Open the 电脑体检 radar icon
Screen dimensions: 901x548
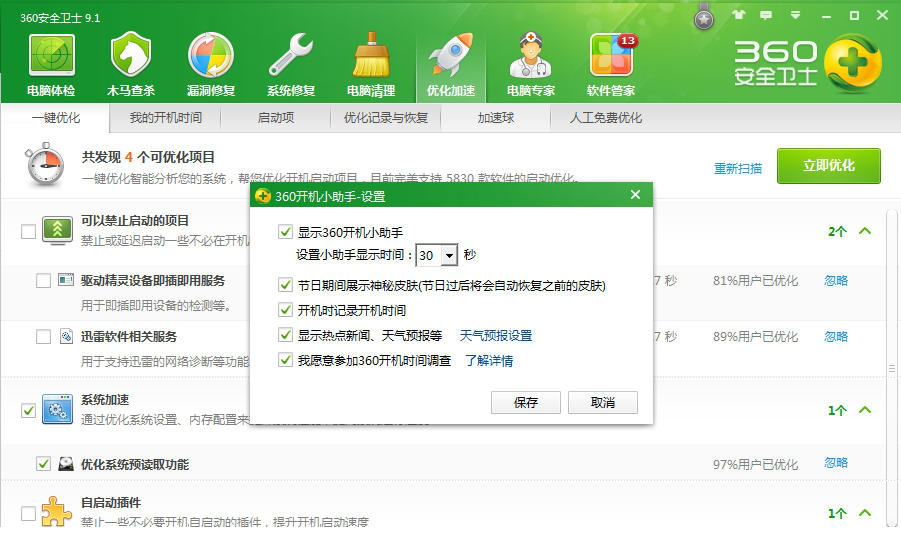coord(51,55)
